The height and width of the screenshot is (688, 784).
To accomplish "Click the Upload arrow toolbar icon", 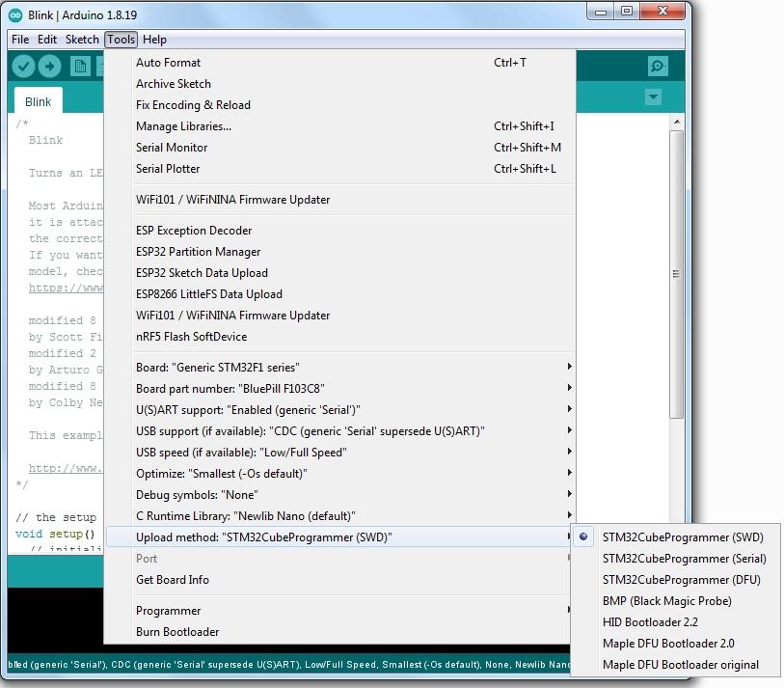I will point(49,66).
